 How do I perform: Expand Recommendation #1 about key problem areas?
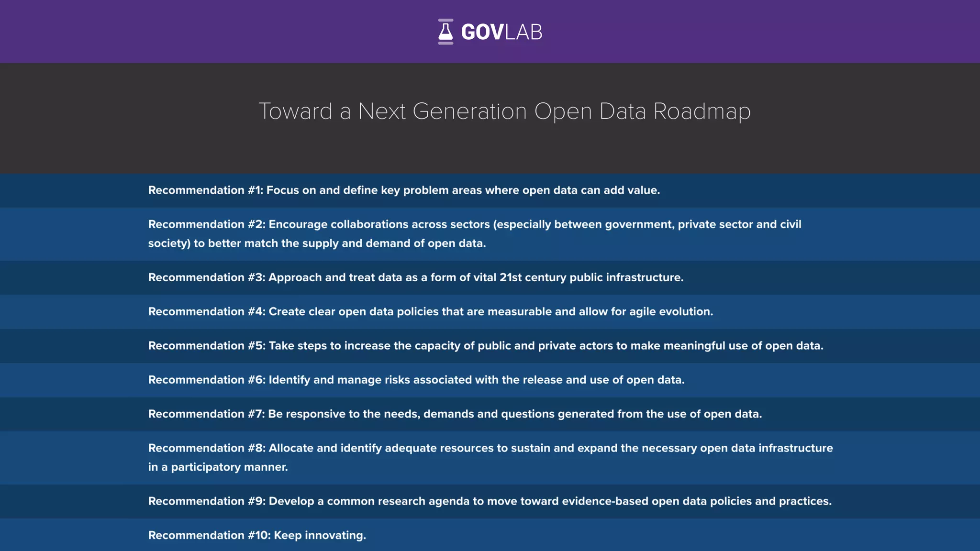(x=404, y=190)
